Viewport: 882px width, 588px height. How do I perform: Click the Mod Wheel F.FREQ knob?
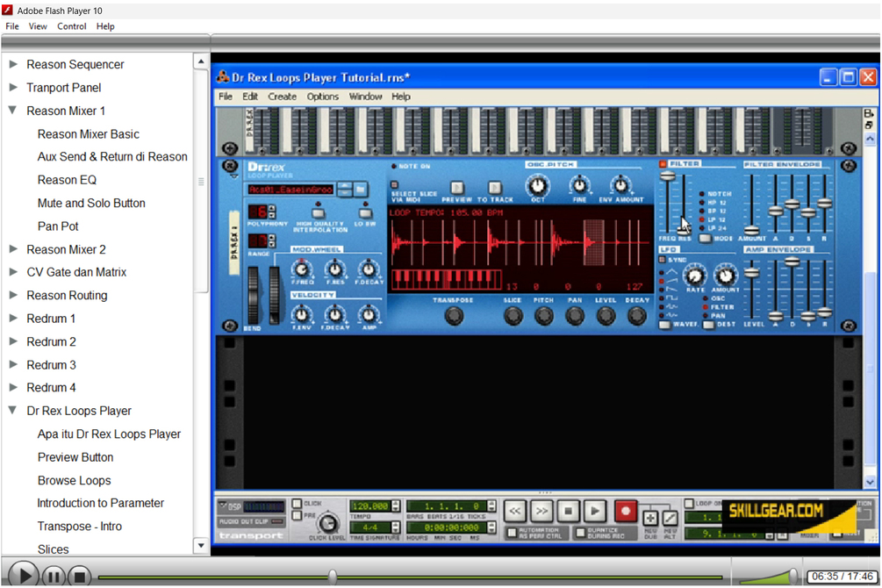pos(302,269)
